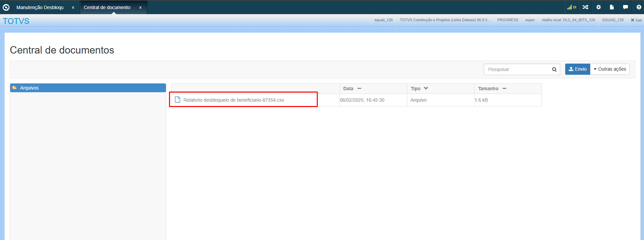
Task: Click the squad_120 header entry
Action: (383, 20)
